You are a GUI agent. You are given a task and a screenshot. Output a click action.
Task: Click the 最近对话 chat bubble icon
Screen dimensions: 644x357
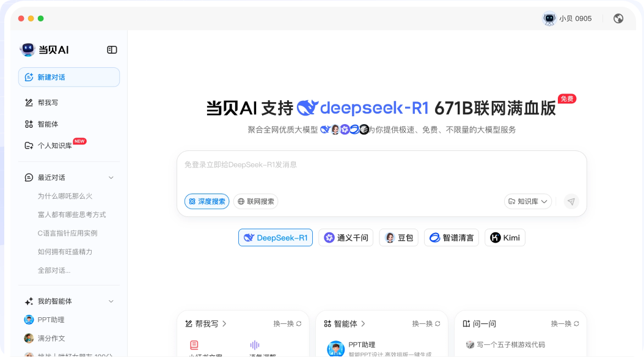29,177
